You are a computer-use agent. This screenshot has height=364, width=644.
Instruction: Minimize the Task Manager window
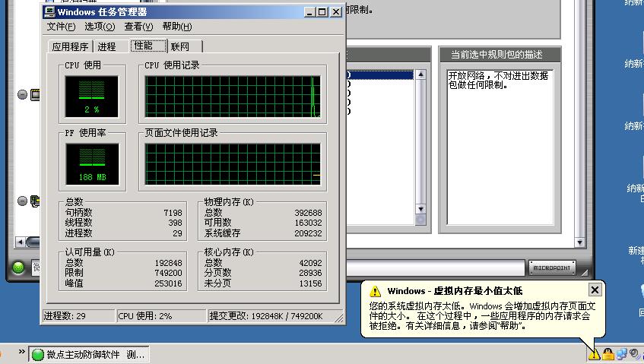coord(309,12)
